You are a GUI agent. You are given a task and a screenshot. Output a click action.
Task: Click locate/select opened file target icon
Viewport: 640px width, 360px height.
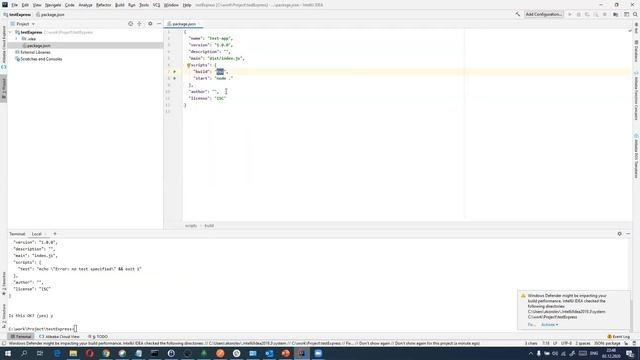coord(131,24)
